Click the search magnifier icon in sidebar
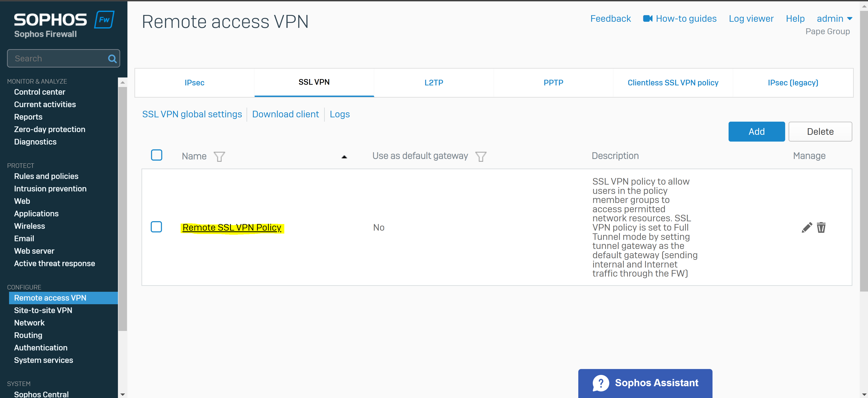Image resolution: width=868 pixels, height=398 pixels. (112, 59)
